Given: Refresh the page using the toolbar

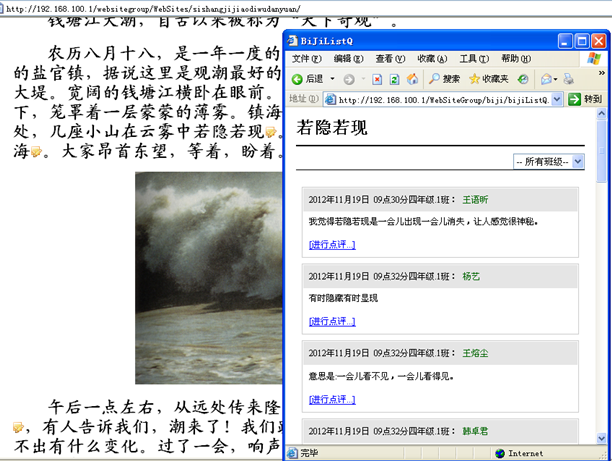Looking at the screenshot, I should (394, 79).
